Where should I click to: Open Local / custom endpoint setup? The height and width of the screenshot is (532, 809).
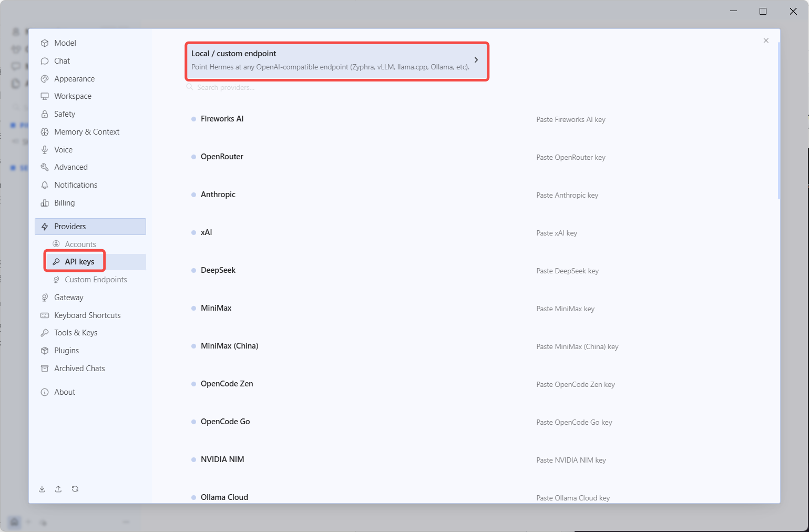tap(337, 61)
